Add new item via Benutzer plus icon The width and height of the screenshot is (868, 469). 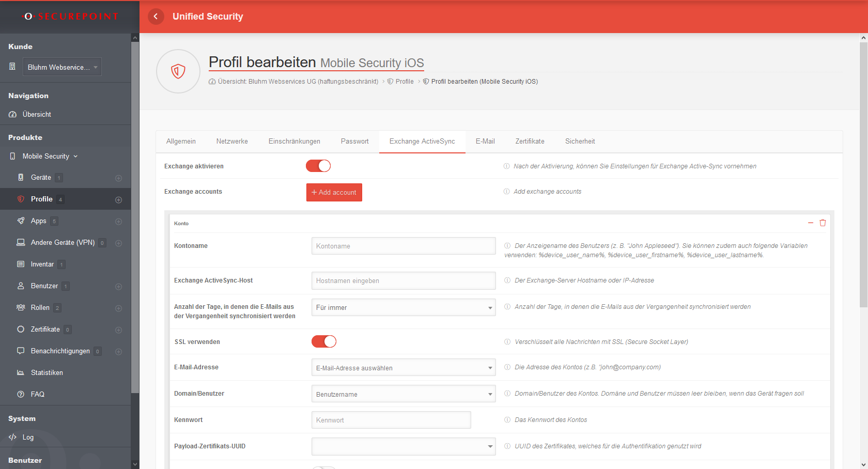click(x=118, y=287)
